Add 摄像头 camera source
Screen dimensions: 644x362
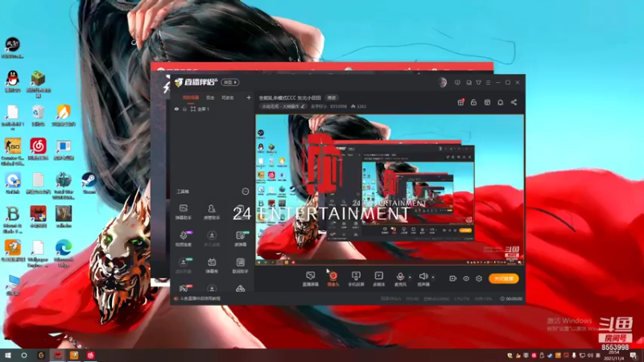333,278
